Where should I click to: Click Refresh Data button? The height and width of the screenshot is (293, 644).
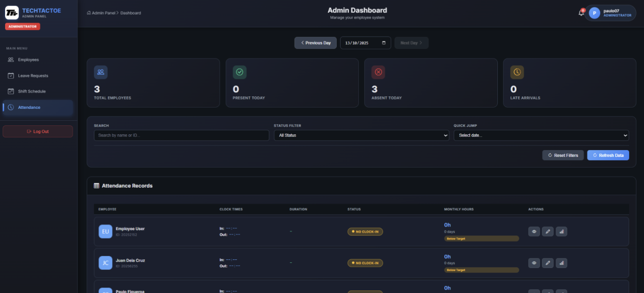[x=608, y=155]
